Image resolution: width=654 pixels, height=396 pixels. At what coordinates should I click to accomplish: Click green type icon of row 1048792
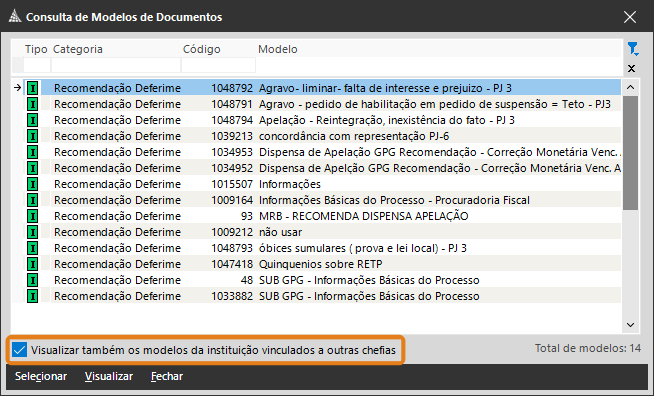click(33, 88)
